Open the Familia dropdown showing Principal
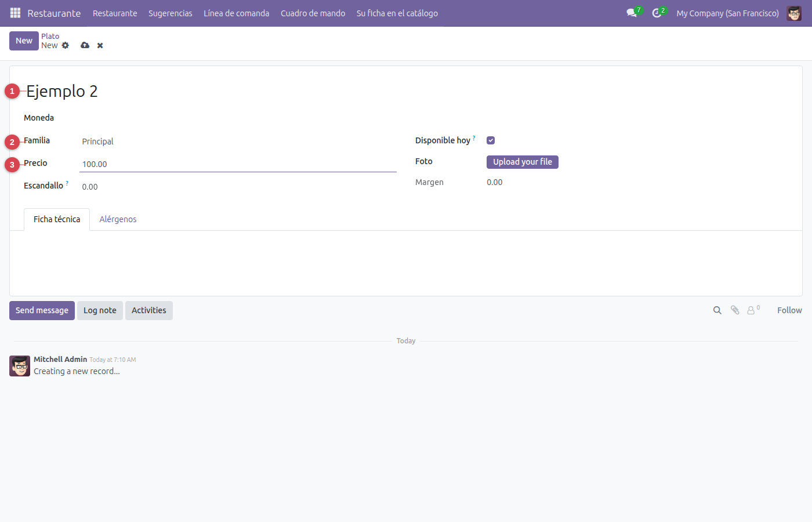Screen dimensions: 812x522 click(x=238, y=142)
